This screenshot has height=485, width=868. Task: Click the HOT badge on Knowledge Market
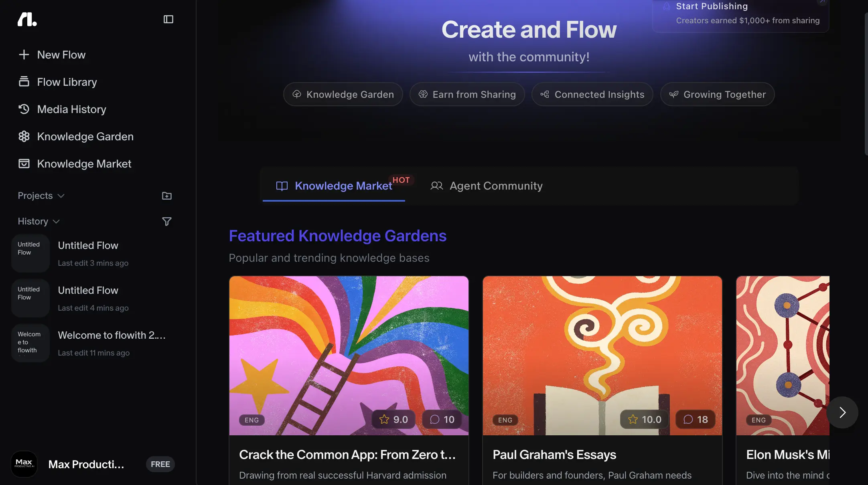pyautogui.click(x=401, y=180)
